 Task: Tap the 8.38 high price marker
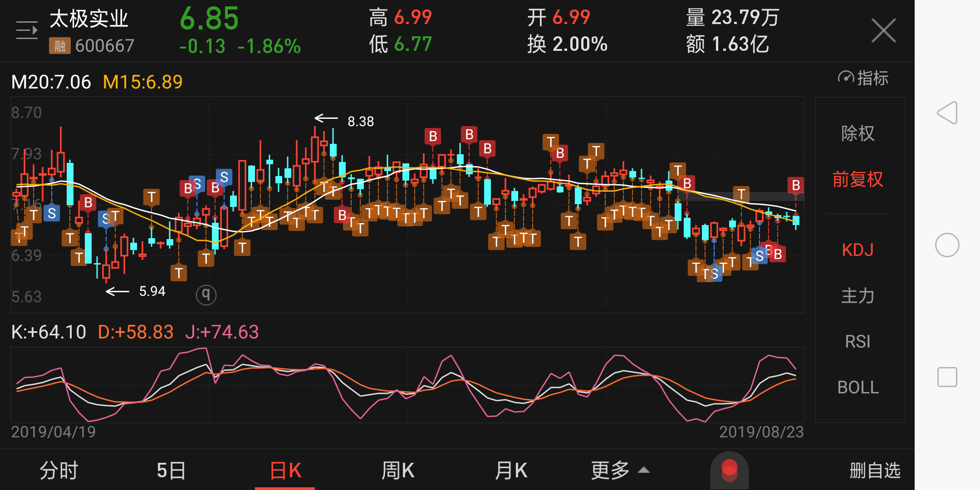361,122
